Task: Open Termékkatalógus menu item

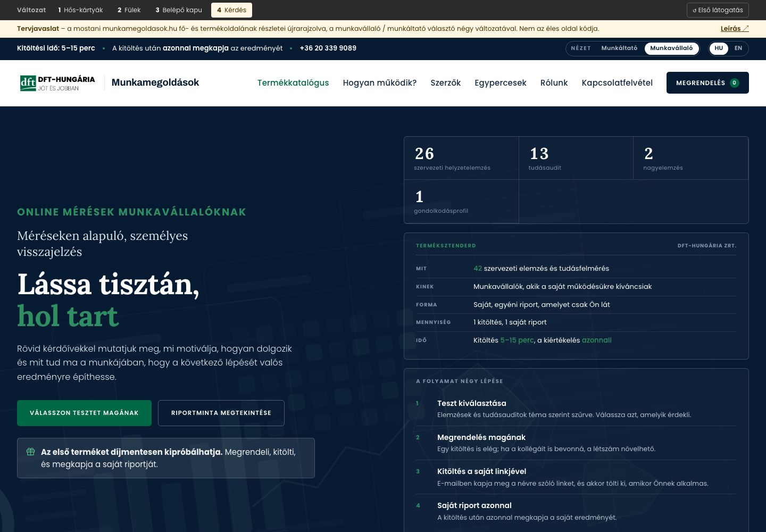Action: coord(293,83)
